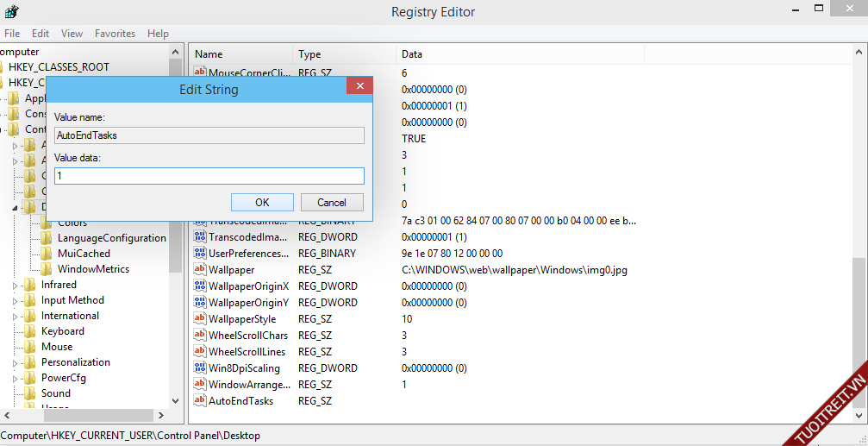
Task: Select the LanguageConfiguration folder icon
Action: pyautogui.click(x=47, y=238)
